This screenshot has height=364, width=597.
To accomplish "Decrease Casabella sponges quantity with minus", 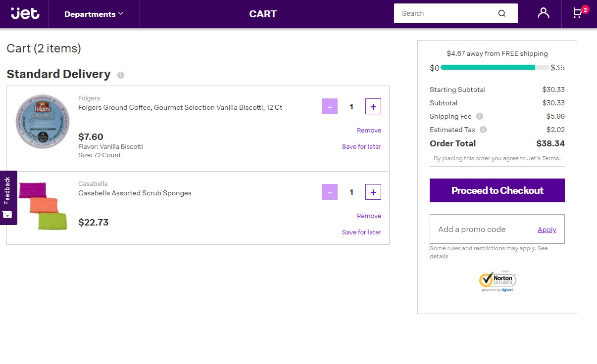I will 330,192.
